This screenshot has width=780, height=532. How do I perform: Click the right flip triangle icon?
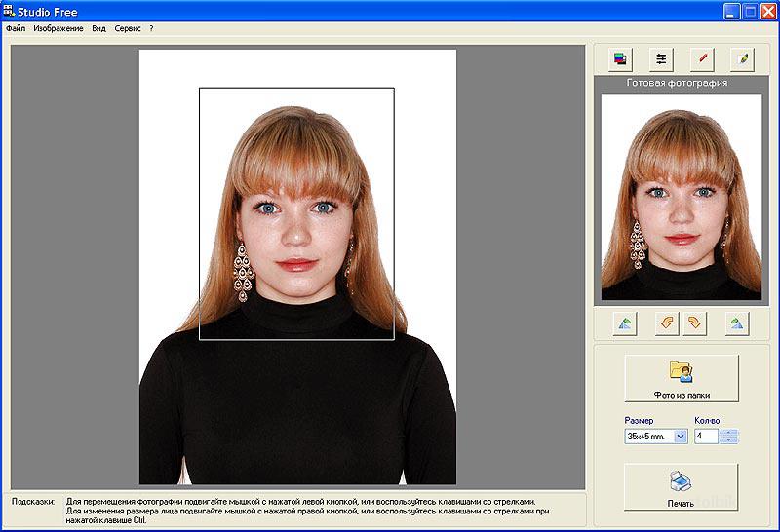[x=737, y=323]
